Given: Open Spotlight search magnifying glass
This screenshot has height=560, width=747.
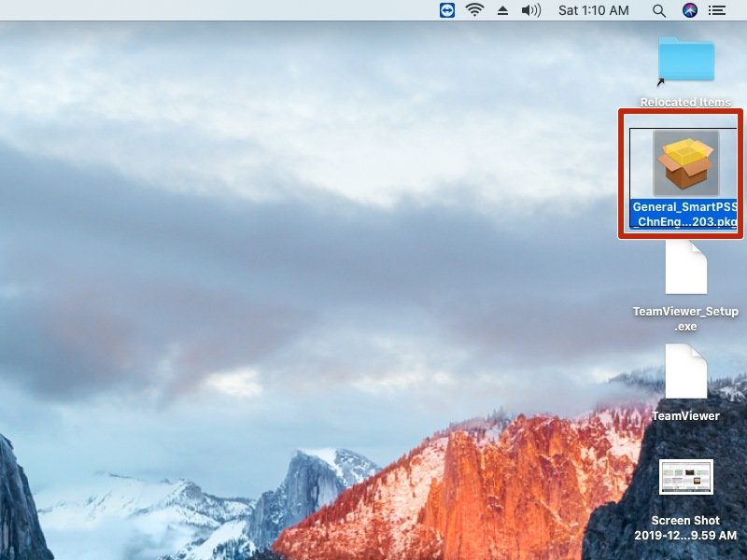Looking at the screenshot, I should pyautogui.click(x=659, y=10).
